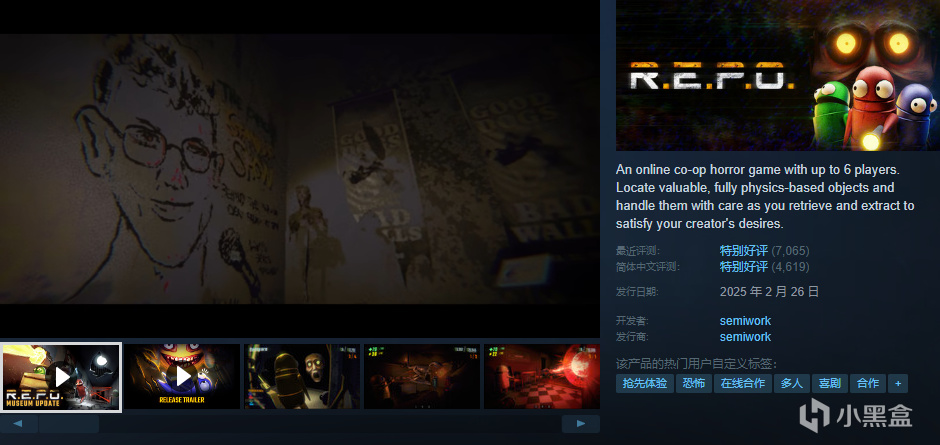
Task: Click the right arrow of the thumbnail strip
Action: (x=581, y=423)
